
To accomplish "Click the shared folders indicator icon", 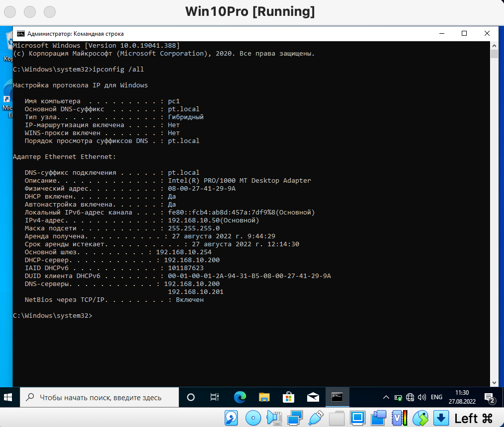I will pos(336,418).
